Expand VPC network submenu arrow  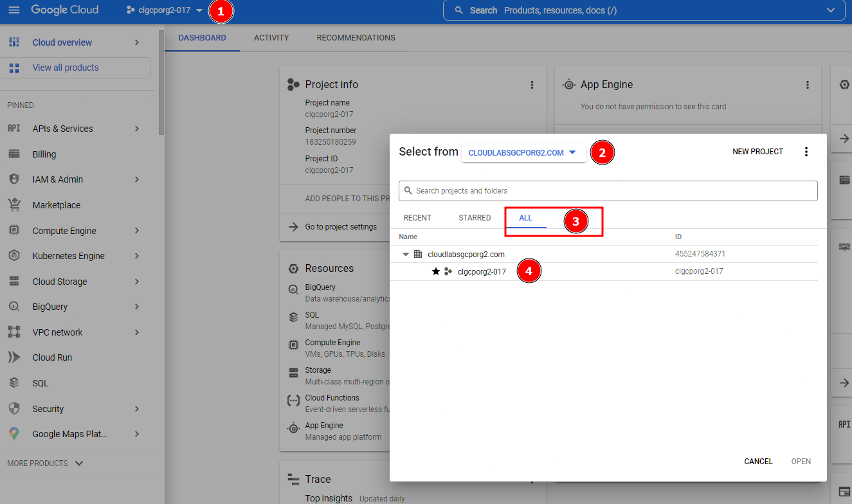[137, 332]
